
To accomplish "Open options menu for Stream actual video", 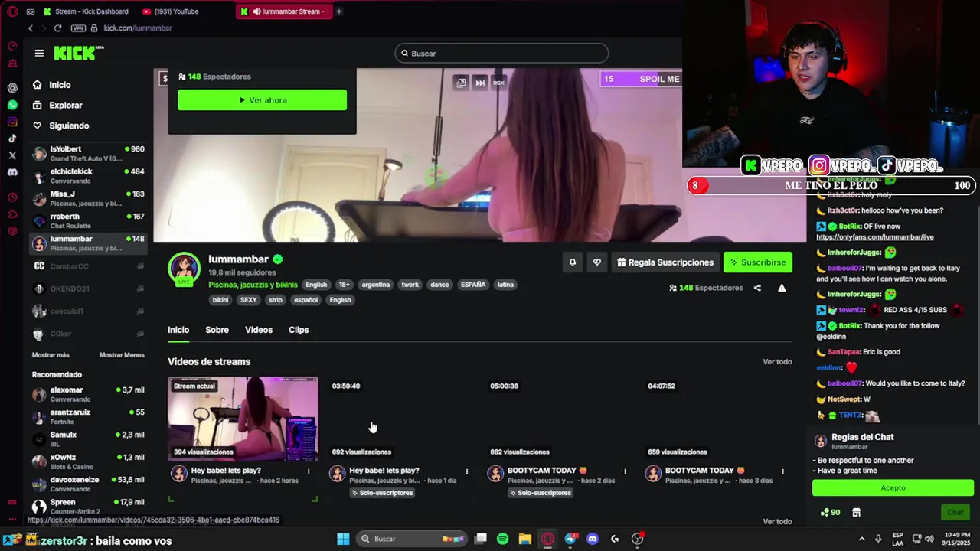I will [x=309, y=471].
